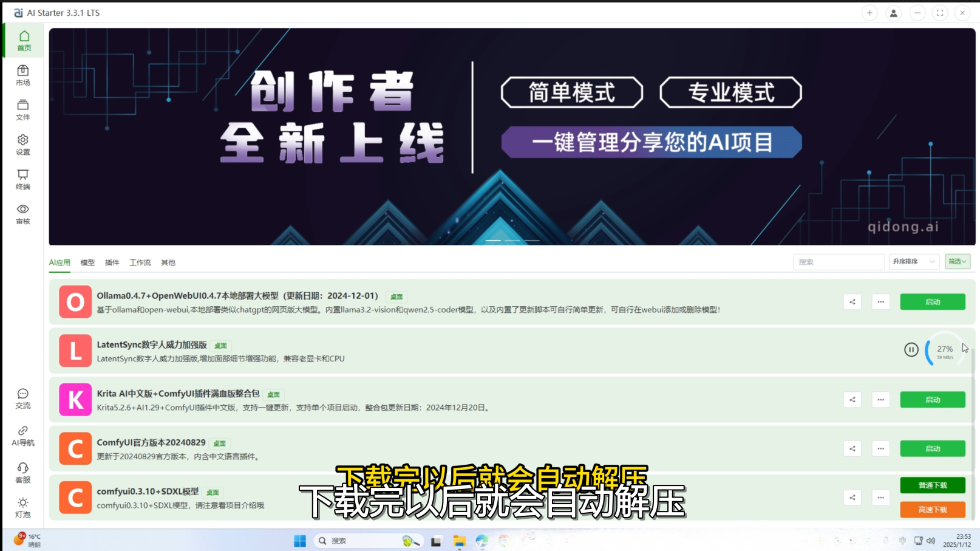Open the 交流 chat sidebar icon
This screenshot has height=551, width=980.
(23, 399)
